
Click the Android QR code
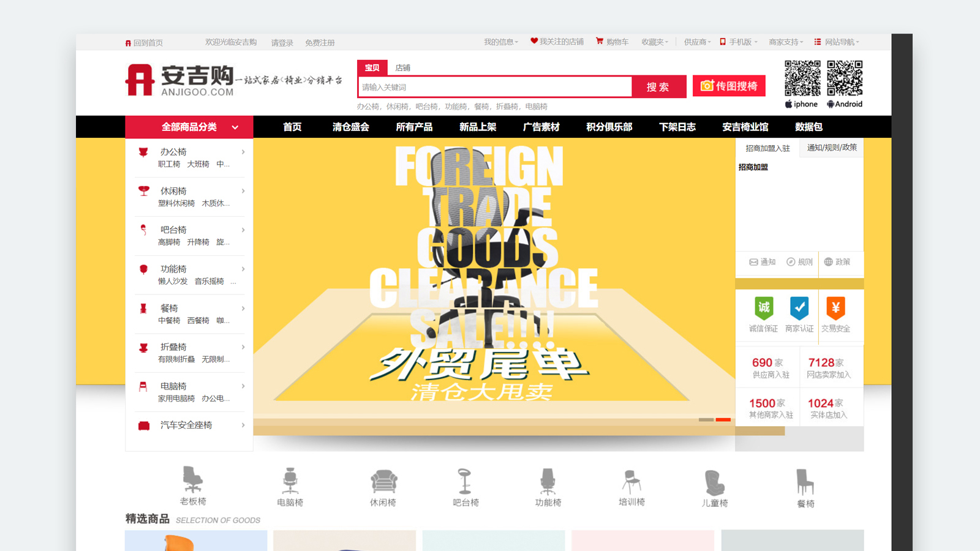point(845,78)
